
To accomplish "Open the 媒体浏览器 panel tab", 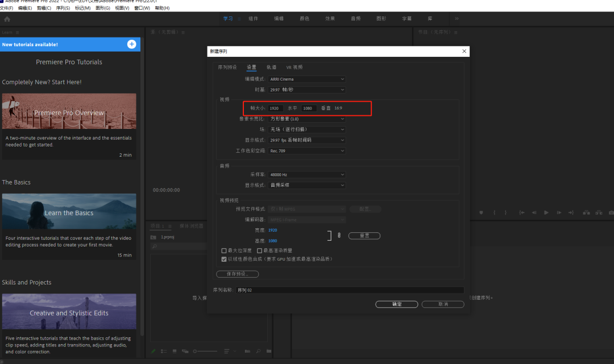I will tap(191, 226).
